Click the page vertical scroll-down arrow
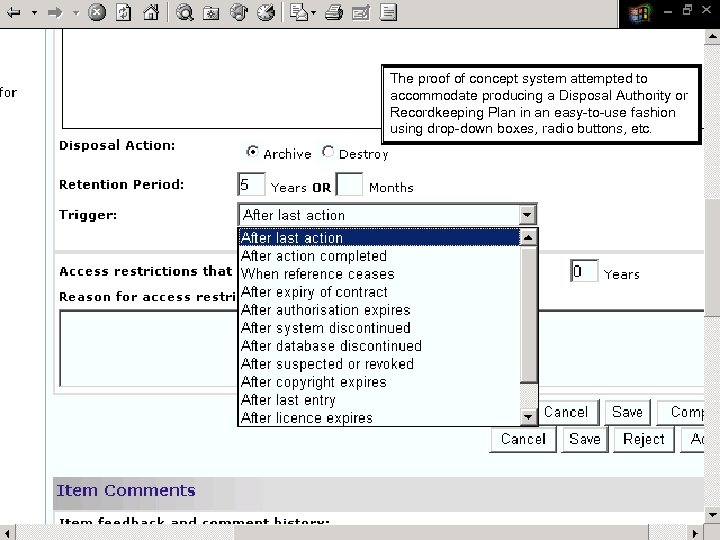This screenshot has width=720, height=540. pyautogui.click(x=712, y=515)
